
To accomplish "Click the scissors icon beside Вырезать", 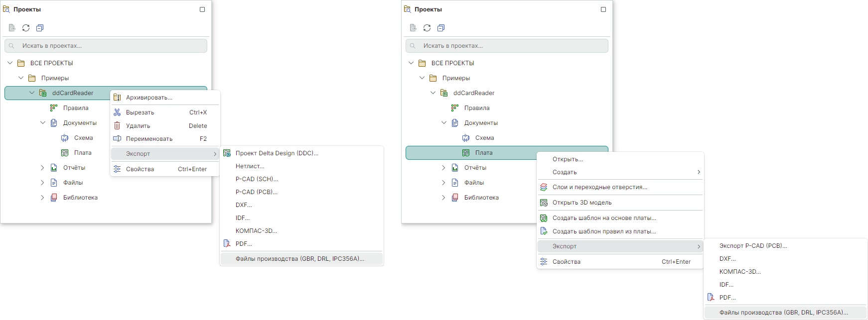I will point(117,112).
